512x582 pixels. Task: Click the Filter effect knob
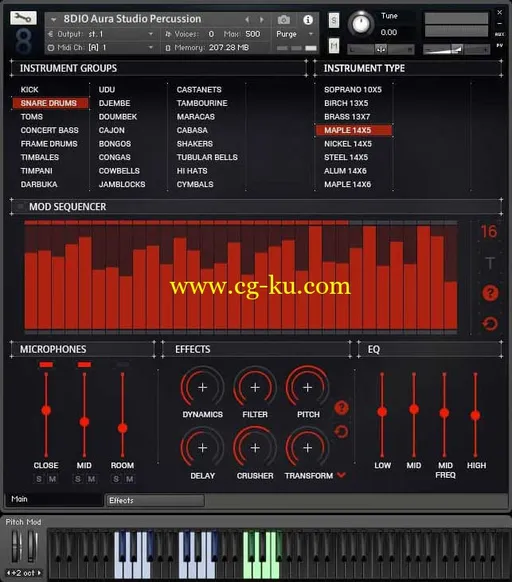(x=255, y=388)
